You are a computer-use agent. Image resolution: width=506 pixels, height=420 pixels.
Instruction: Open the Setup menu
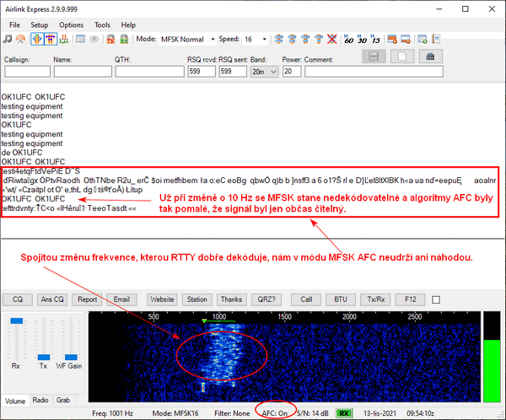pyautogui.click(x=40, y=25)
